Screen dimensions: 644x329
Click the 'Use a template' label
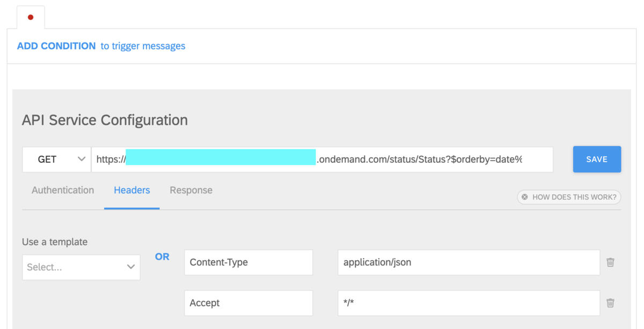[55, 242]
